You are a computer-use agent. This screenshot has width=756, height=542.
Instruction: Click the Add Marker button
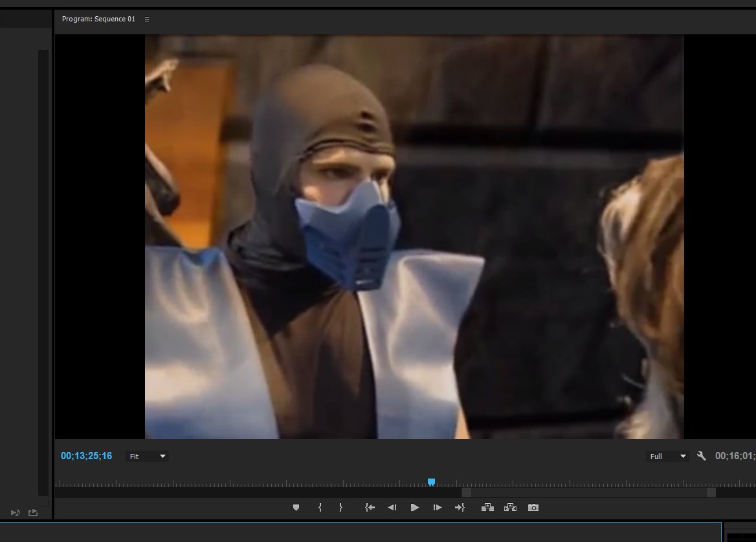point(296,507)
